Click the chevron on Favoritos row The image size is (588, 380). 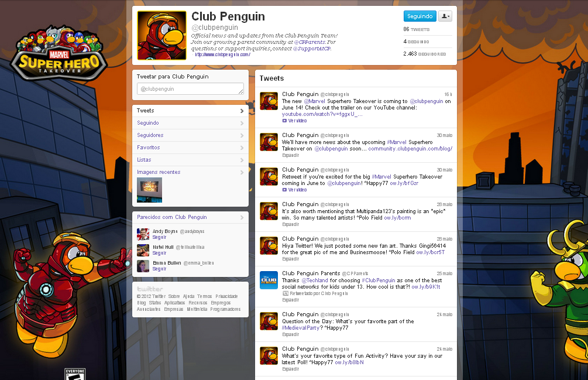pos(242,148)
